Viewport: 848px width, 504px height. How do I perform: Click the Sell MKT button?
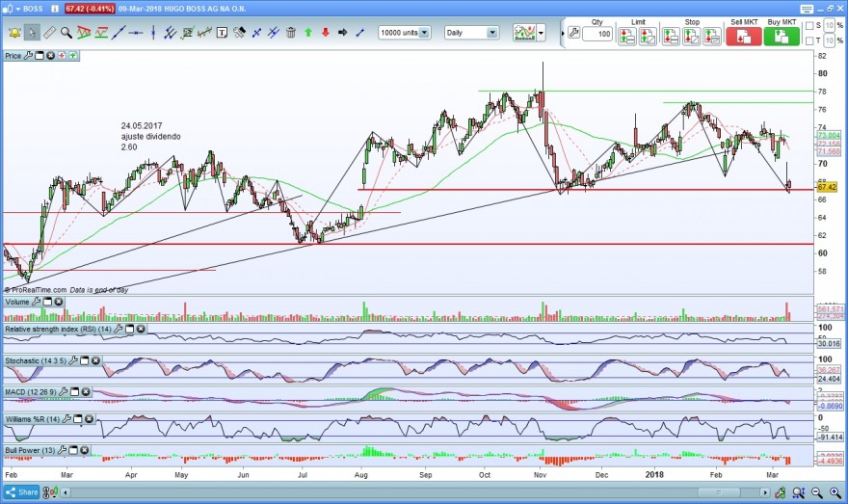[744, 37]
